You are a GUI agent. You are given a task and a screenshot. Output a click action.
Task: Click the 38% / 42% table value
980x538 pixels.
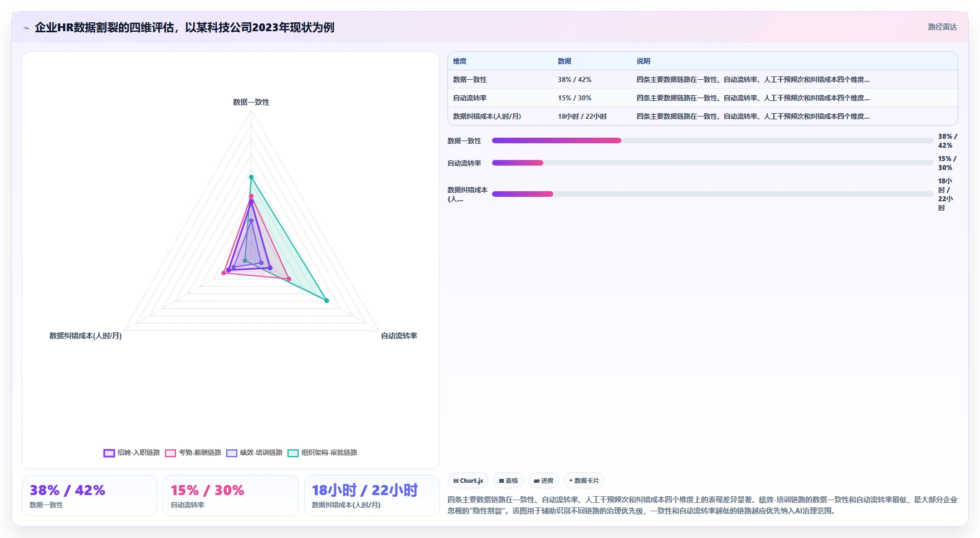coord(574,80)
